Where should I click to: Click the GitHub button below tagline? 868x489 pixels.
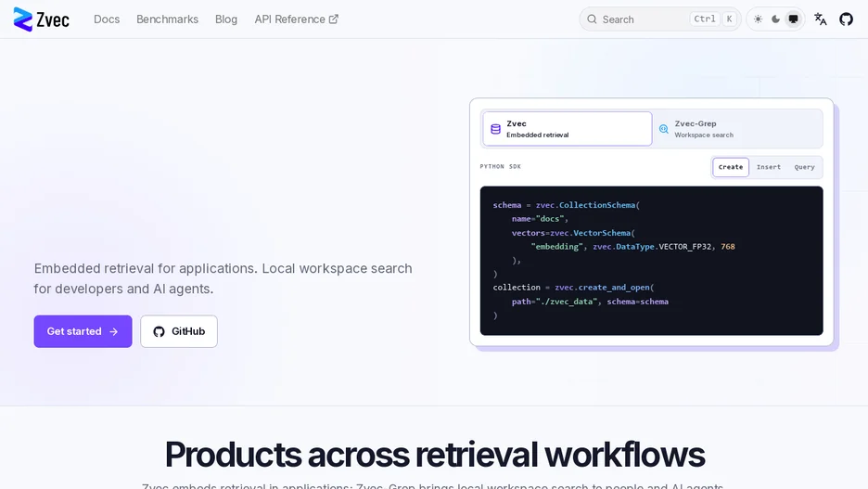click(179, 332)
